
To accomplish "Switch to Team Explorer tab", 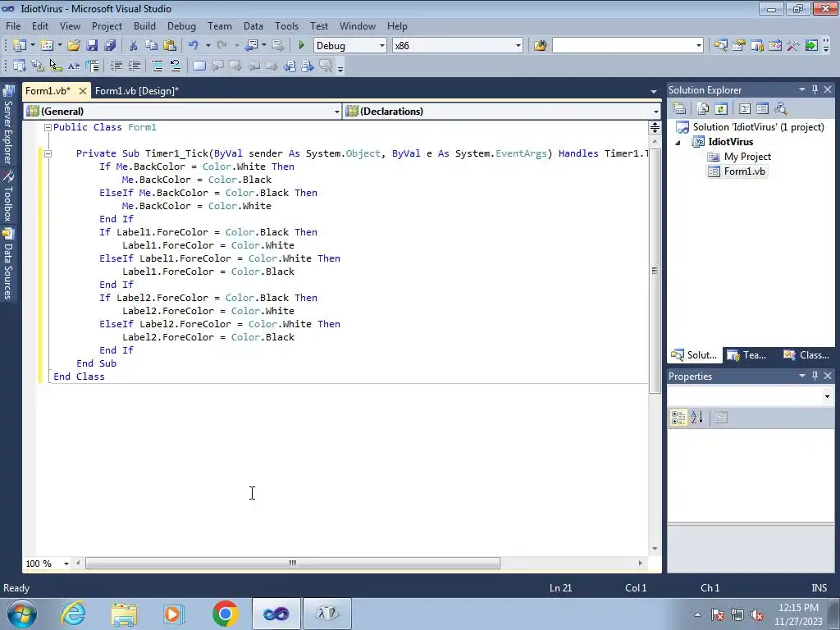I will [x=748, y=355].
